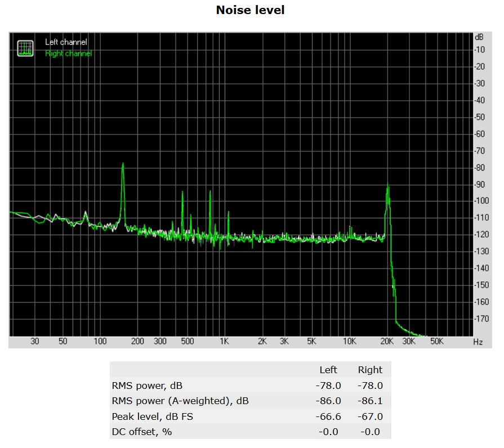The height and width of the screenshot is (448, 504).
Task: Click the 'Peak level, dB FS' label
Action: pos(153,416)
